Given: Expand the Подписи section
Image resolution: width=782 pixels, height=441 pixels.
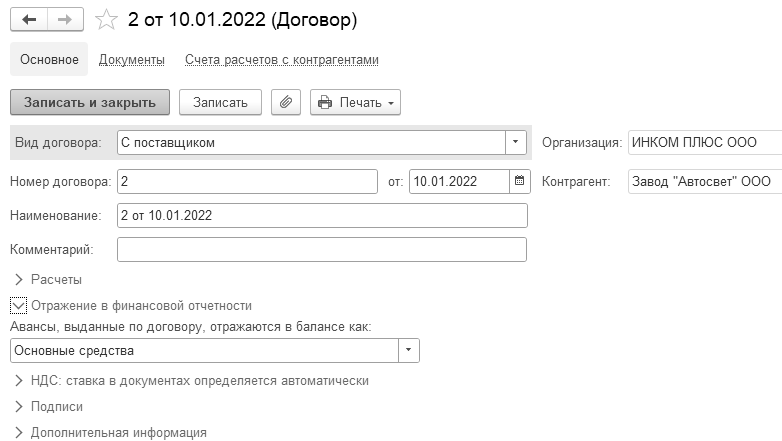Looking at the screenshot, I should [x=20, y=407].
